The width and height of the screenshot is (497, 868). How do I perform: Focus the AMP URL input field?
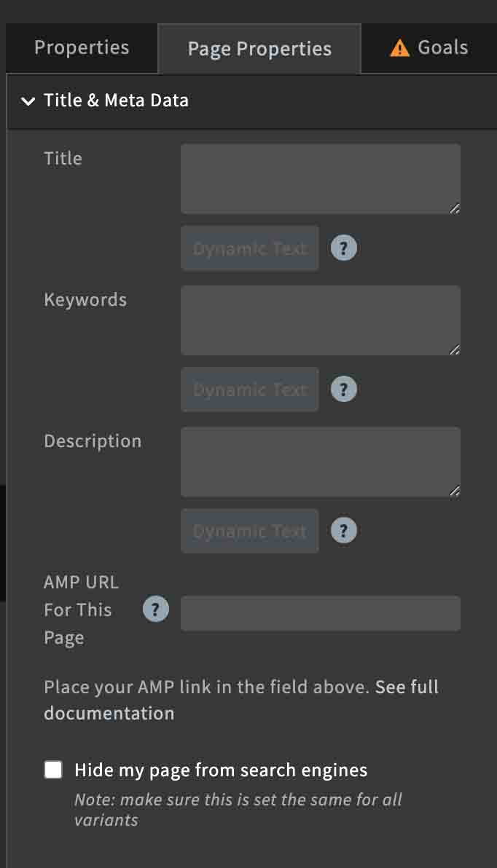(320, 613)
